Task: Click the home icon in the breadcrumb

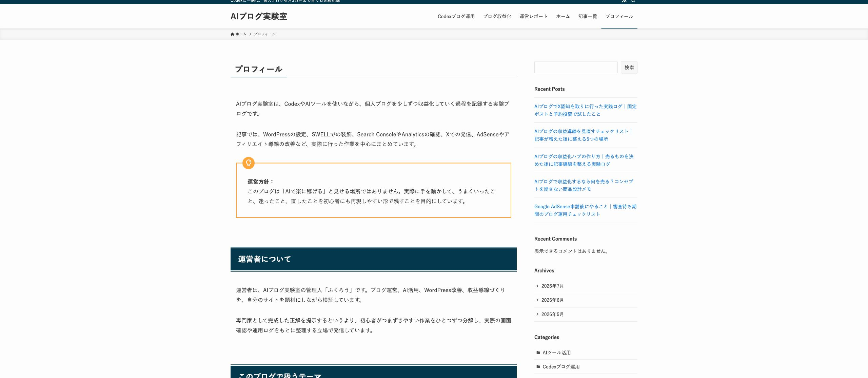Action: coord(232,34)
